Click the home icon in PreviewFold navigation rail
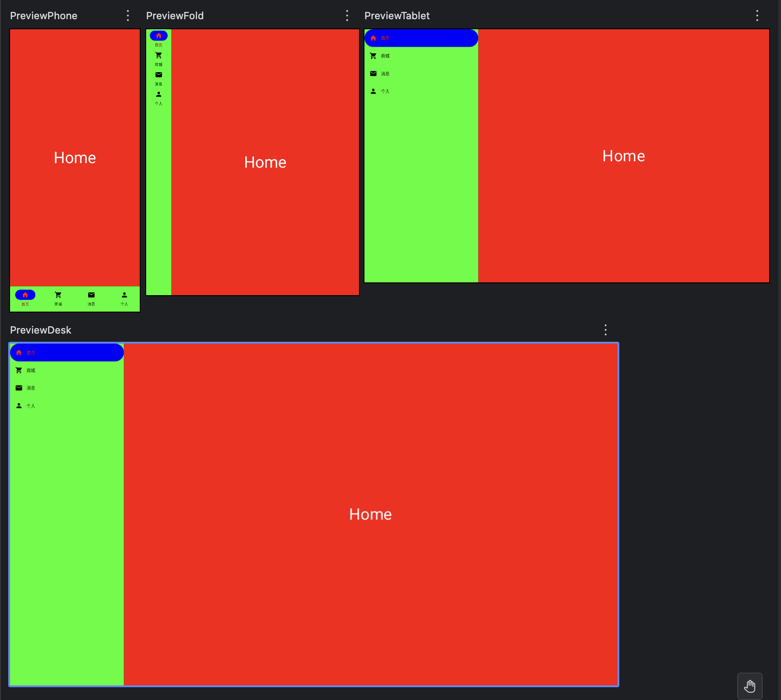Screen dimensions: 781x700 coord(158,35)
